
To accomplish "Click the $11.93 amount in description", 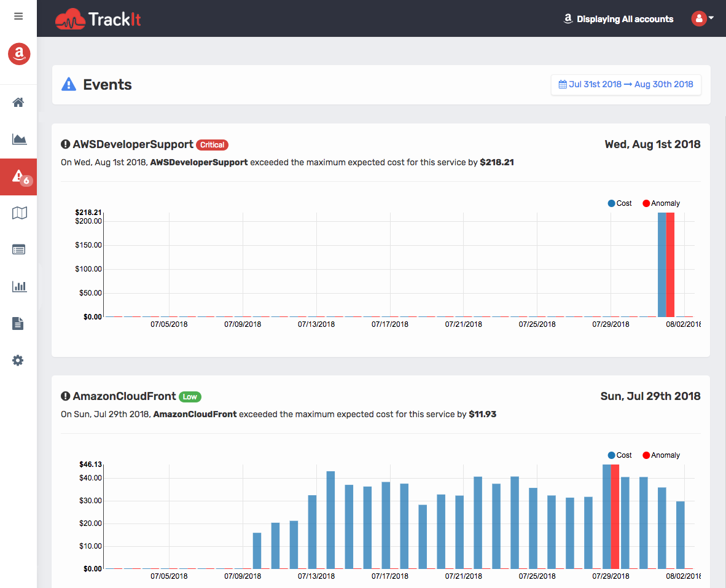I will (x=482, y=414).
